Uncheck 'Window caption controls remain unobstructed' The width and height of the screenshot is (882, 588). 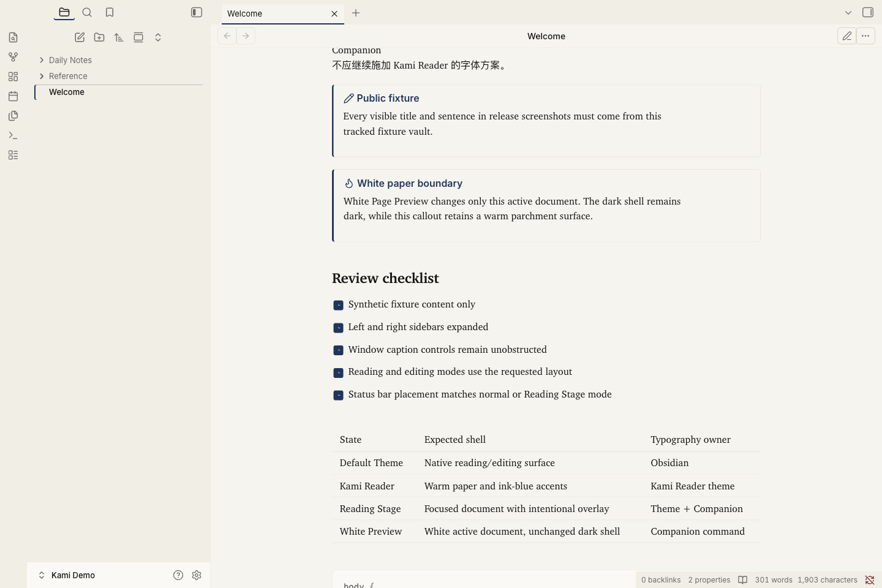pyautogui.click(x=338, y=350)
